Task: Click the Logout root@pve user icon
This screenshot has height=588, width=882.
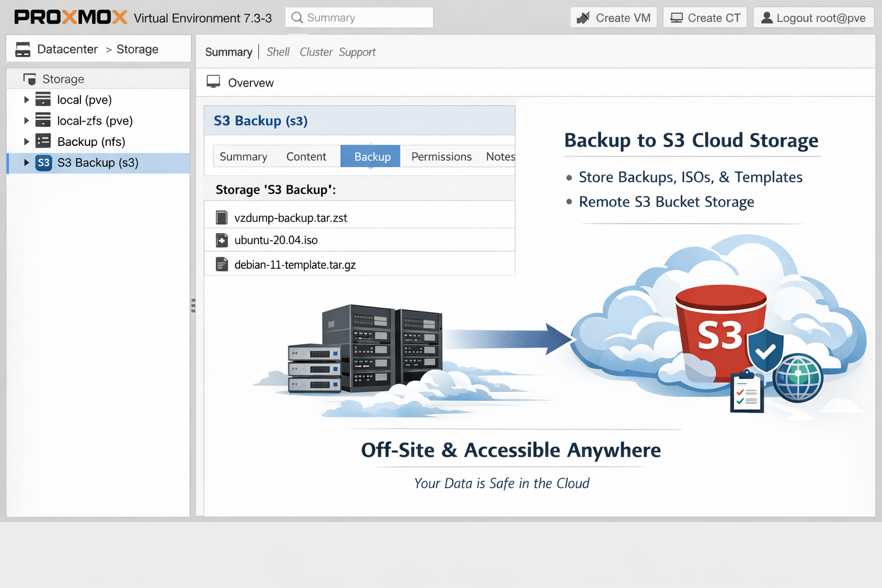Action: pyautogui.click(x=766, y=17)
